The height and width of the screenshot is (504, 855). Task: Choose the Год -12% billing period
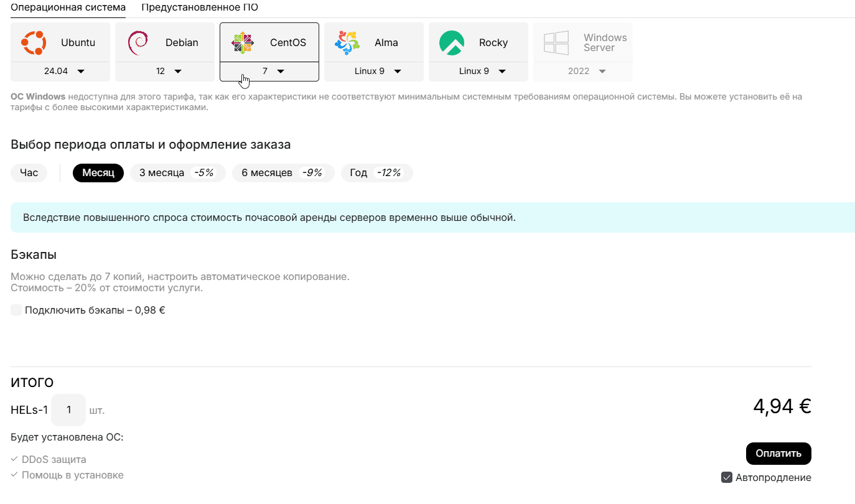[376, 173]
